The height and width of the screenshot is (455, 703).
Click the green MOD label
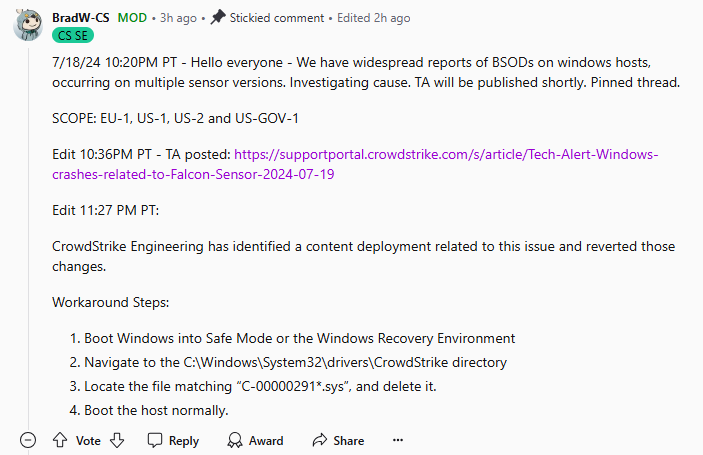(132, 18)
